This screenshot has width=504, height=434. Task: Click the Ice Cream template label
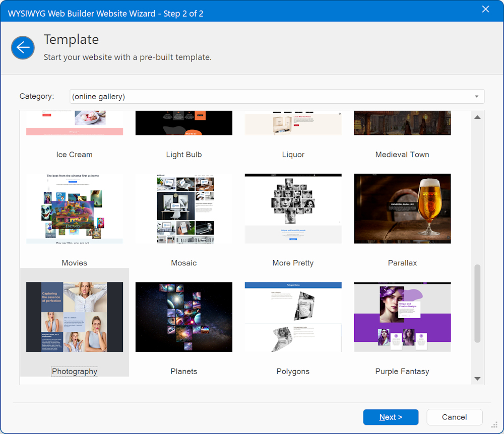tap(75, 155)
